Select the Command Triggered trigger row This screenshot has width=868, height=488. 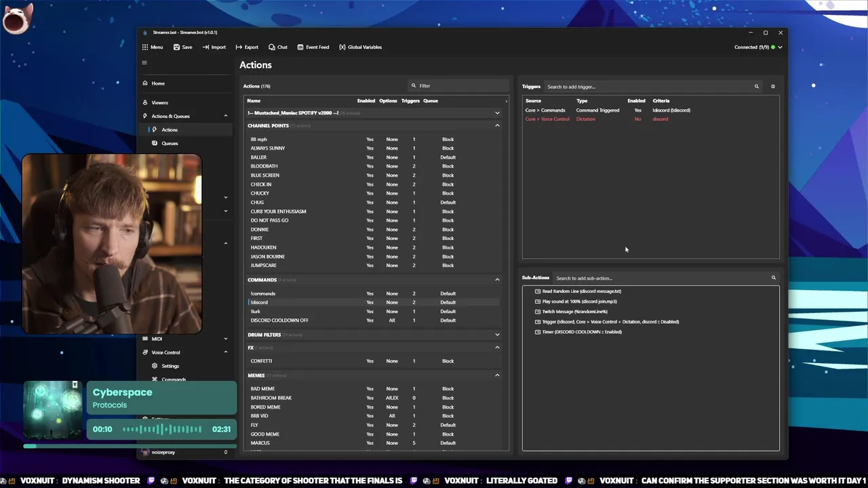(650, 110)
